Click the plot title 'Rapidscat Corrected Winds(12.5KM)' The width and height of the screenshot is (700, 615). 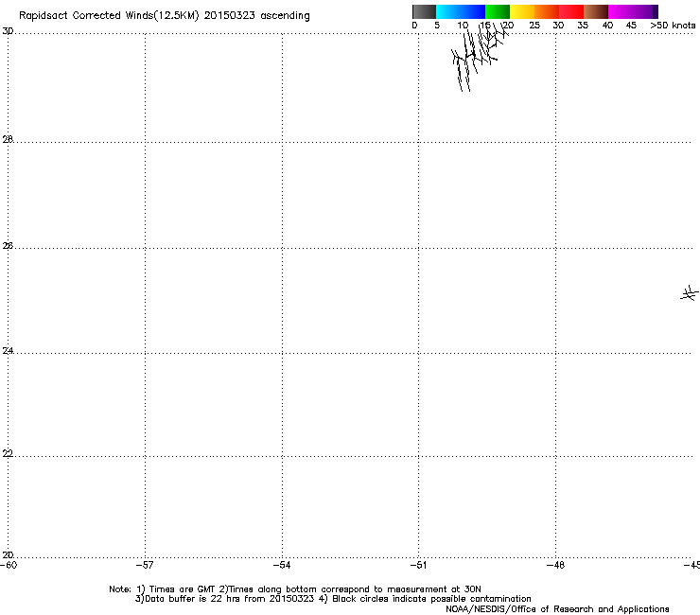click(109, 15)
